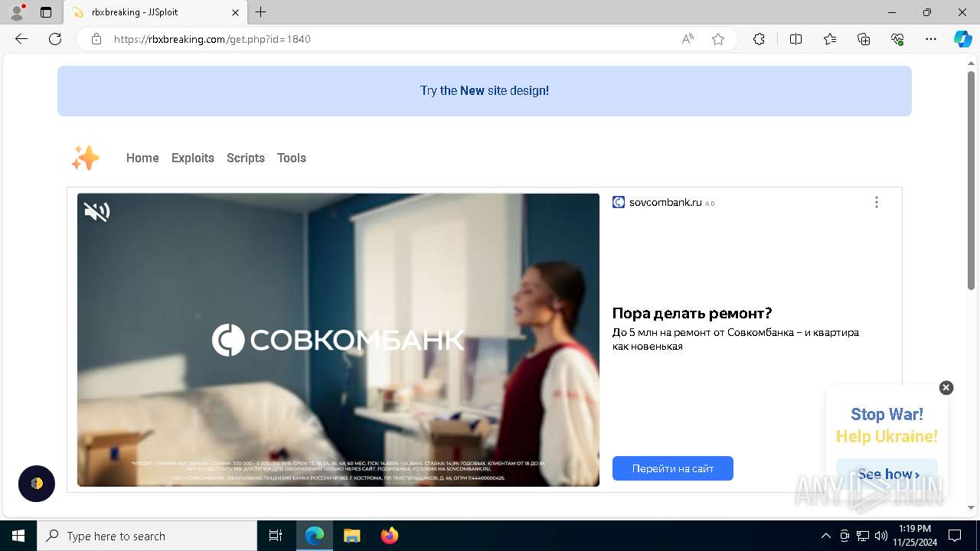Click the user profile icon
The width and height of the screenshot is (980, 551).
[x=17, y=12]
